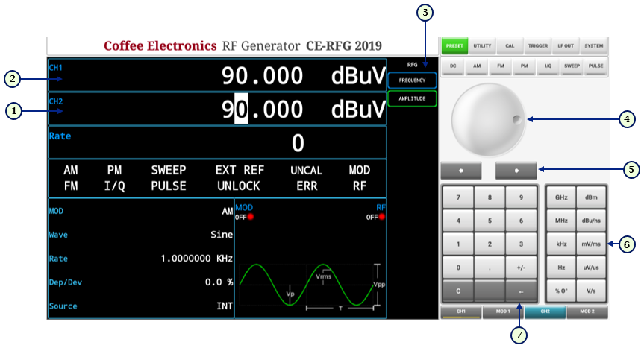Click the MOD OFF red indicator
The height and width of the screenshot is (348, 644).
pos(251,217)
